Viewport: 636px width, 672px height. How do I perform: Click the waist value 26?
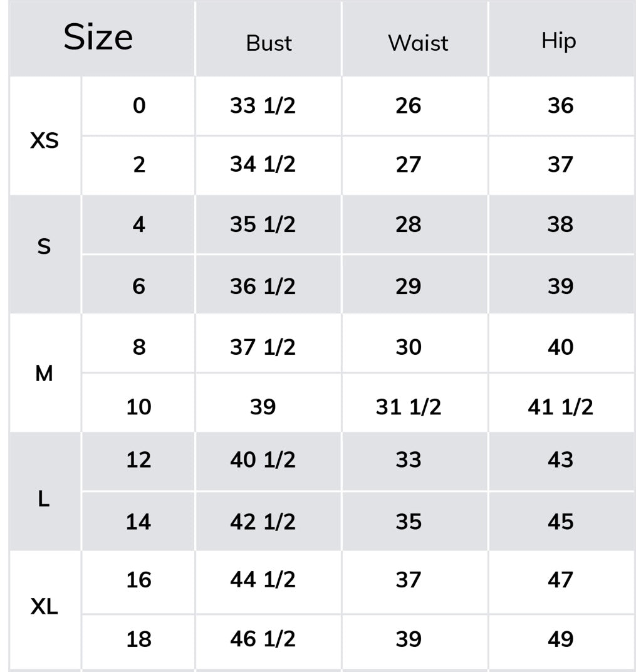pos(408,106)
